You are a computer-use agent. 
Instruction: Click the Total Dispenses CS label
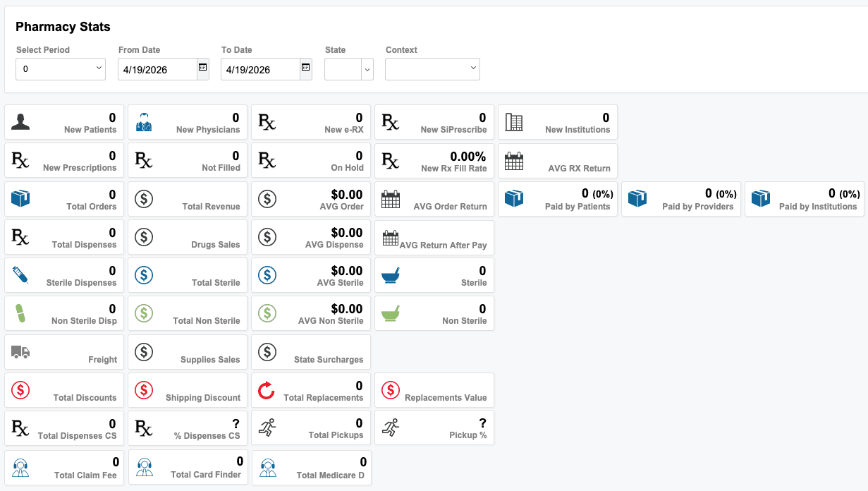coord(78,436)
